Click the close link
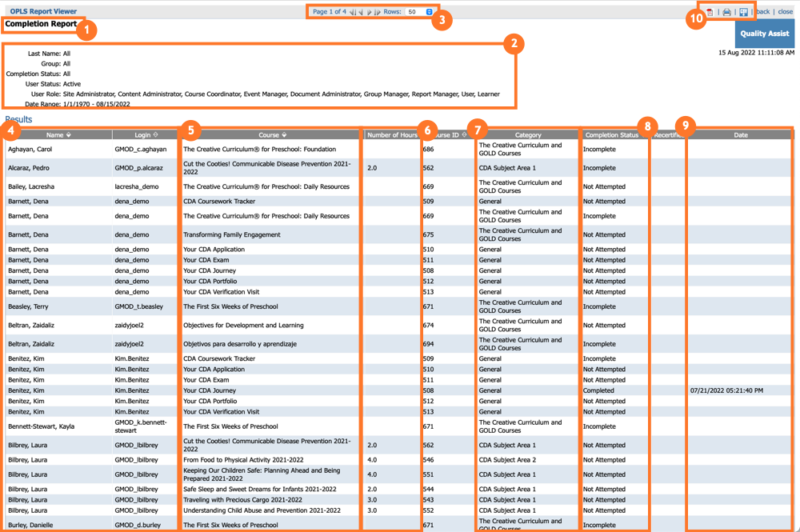 (x=785, y=11)
